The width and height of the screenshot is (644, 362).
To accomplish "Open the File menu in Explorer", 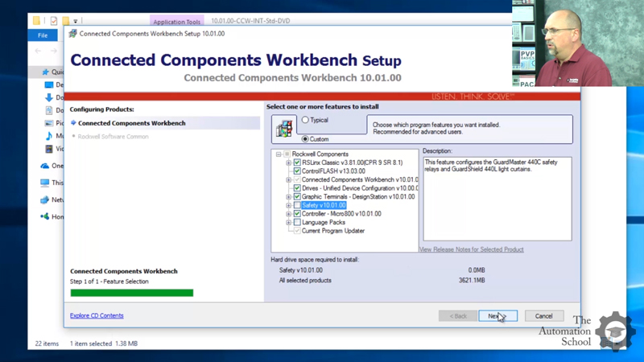I will click(43, 35).
